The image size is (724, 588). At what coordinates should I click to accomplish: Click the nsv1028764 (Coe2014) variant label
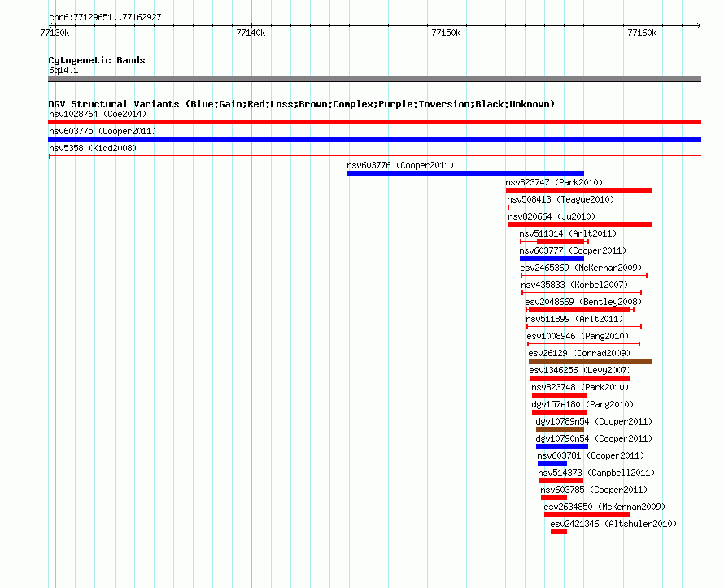tap(98, 114)
